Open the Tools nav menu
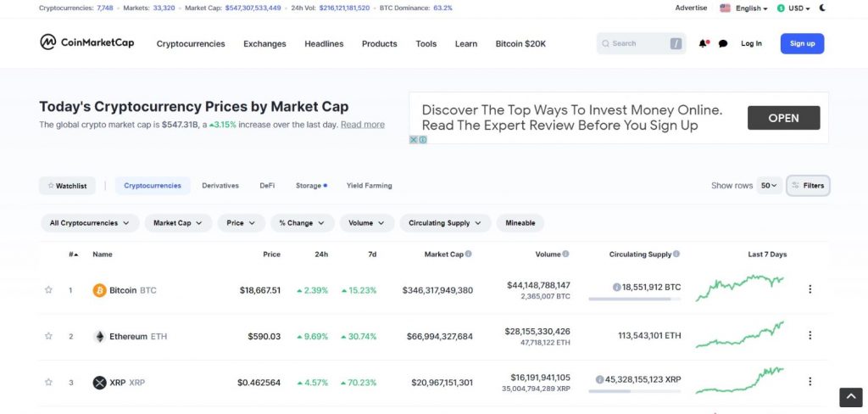 point(426,44)
